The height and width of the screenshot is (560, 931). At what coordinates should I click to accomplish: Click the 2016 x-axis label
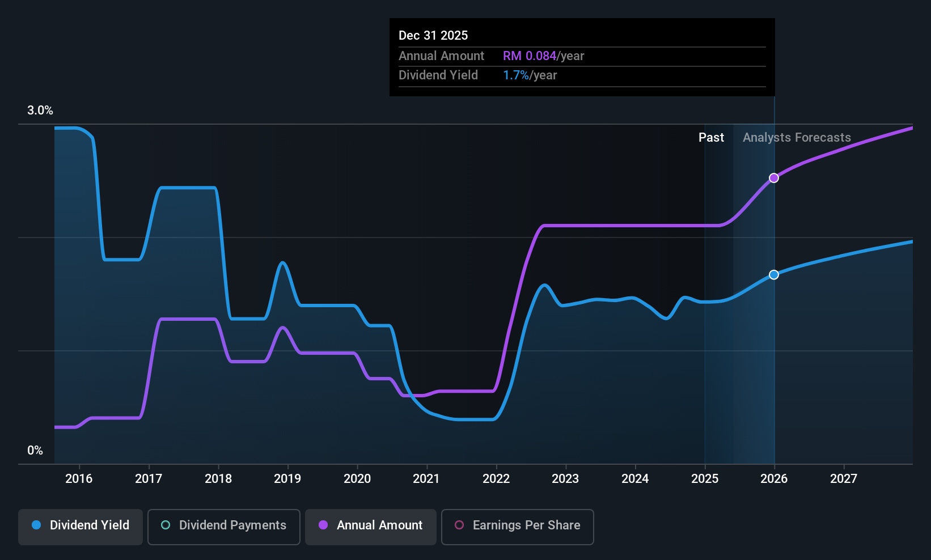[79, 479]
